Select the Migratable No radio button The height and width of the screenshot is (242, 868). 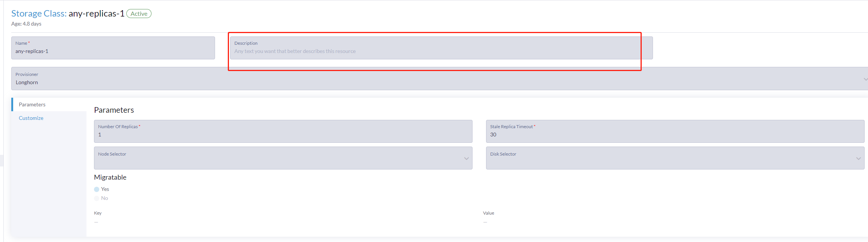[97, 198]
